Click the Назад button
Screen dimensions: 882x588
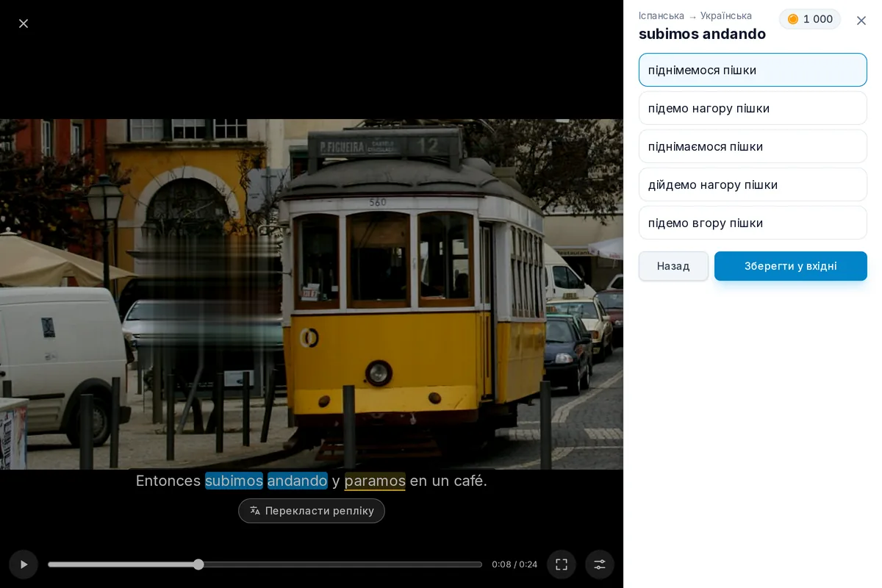(673, 266)
